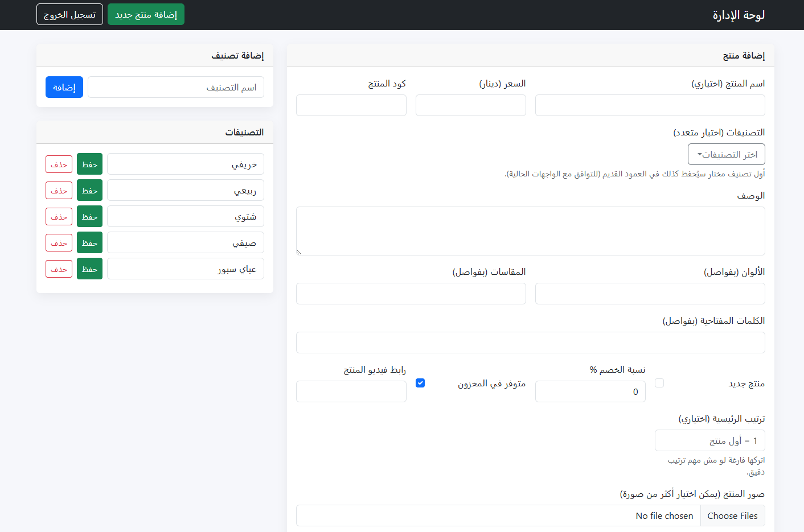Click Choose Files to upload product images
Viewport: 804px width, 532px height.
click(733, 515)
